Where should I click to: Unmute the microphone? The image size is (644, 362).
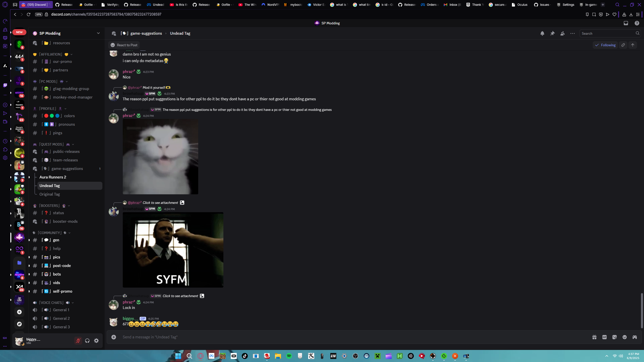click(x=78, y=341)
